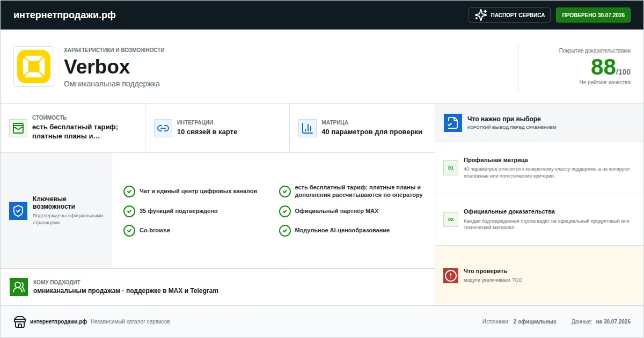
Task: Click the Проверено 30.07.2026 badge
Action: coord(593,15)
